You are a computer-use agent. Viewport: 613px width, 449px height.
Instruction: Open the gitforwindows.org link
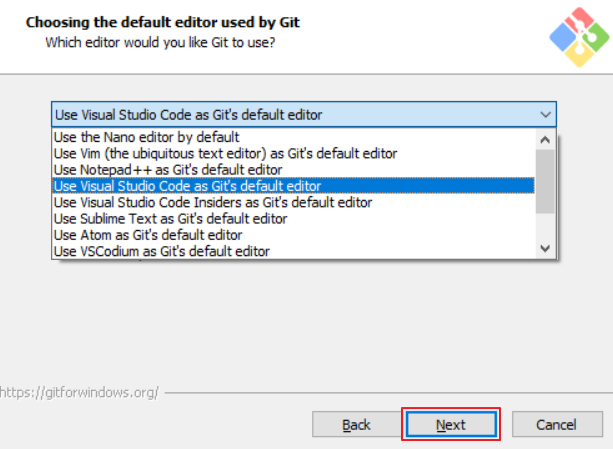tap(79, 392)
